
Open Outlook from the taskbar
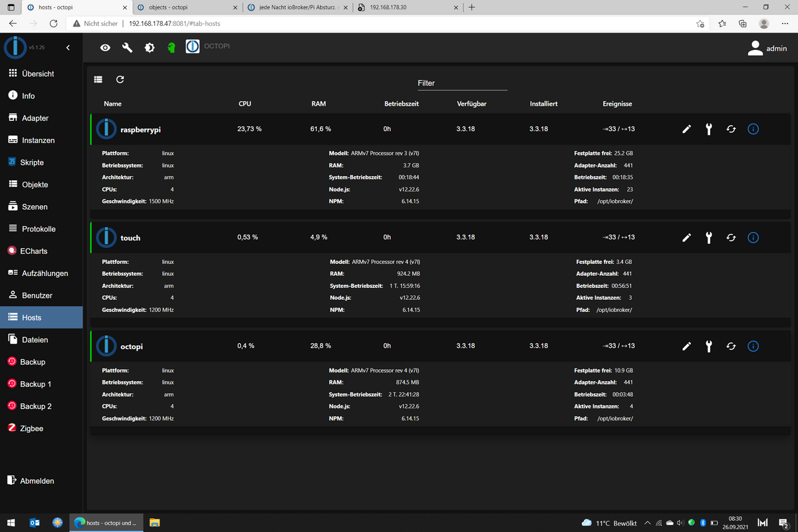[x=34, y=523]
